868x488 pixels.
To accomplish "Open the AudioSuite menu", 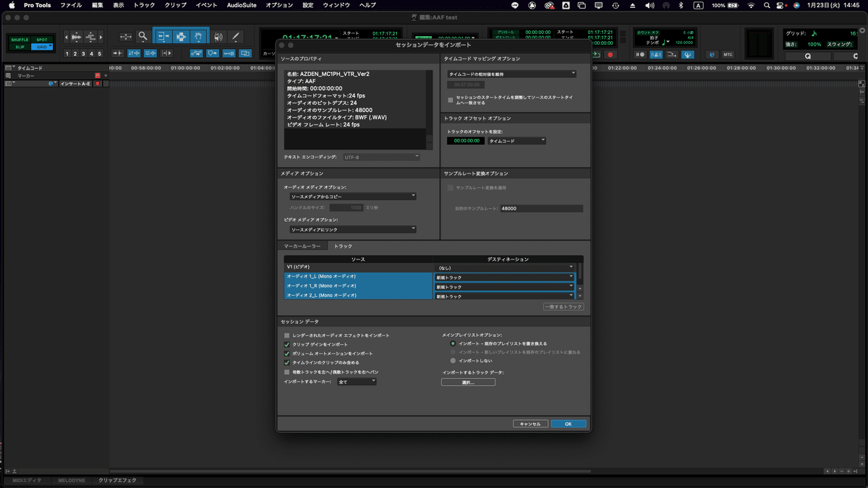I will point(242,5).
